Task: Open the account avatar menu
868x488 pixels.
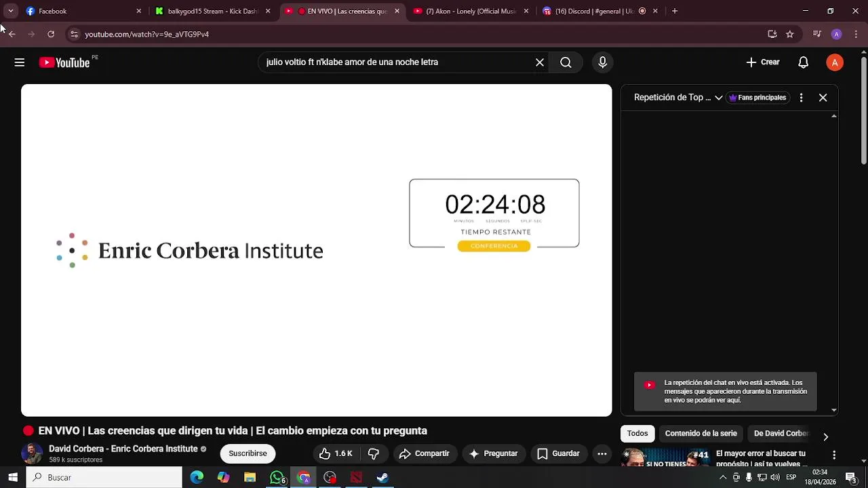Action: tap(835, 62)
